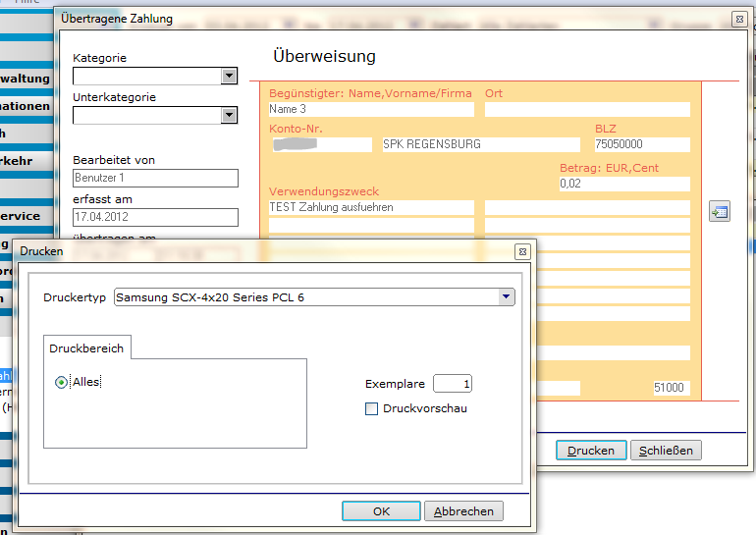Viewport: 756px width, 535px height.
Task: Click the Verwendungszweck field TEST Zahlung ausfuehren
Action: [x=371, y=207]
